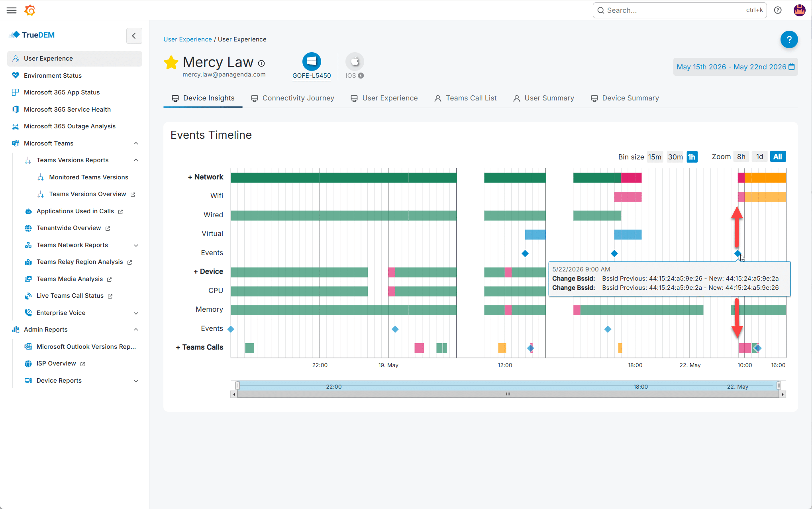This screenshot has height=509, width=812.
Task: Set zoom to 8h
Action: [741, 157]
